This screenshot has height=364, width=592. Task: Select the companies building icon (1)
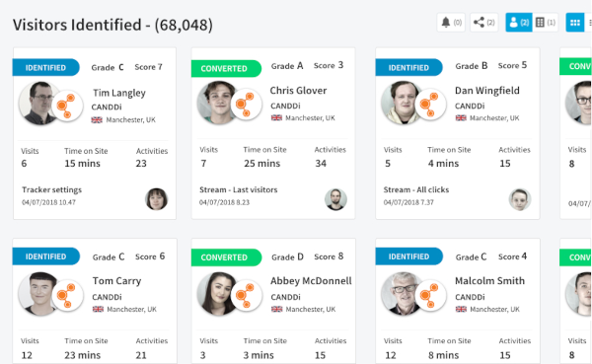pyautogui.click(x=546, y=23)
